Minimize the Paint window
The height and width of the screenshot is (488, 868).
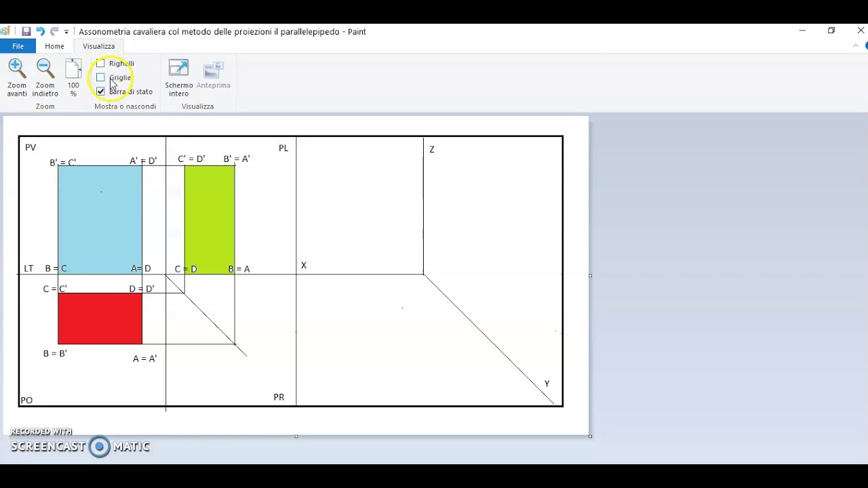click(x=802, y=30)
